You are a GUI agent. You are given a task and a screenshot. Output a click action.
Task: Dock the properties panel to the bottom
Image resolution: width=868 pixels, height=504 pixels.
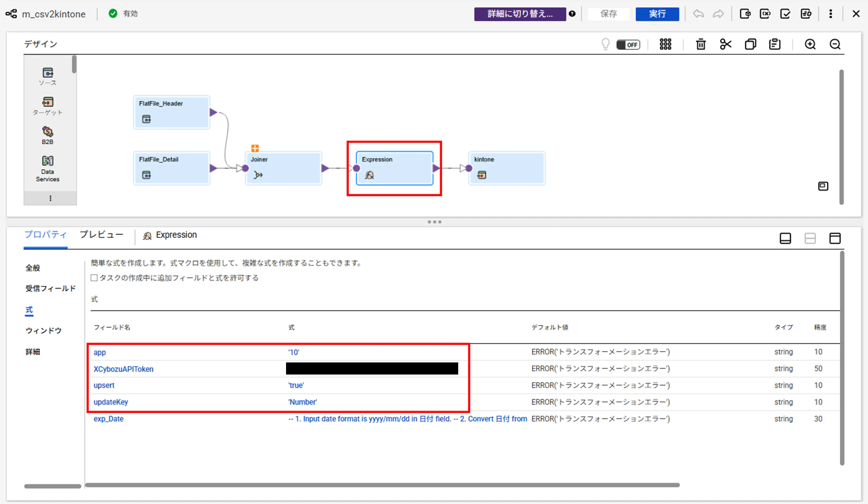786,238
